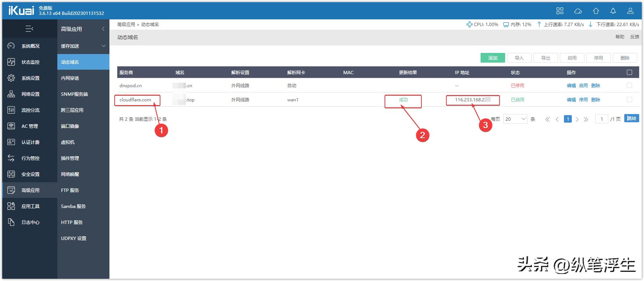Check the dnspod.cn row checkbox
Viewport: 644px width, 281px height.
629,85
